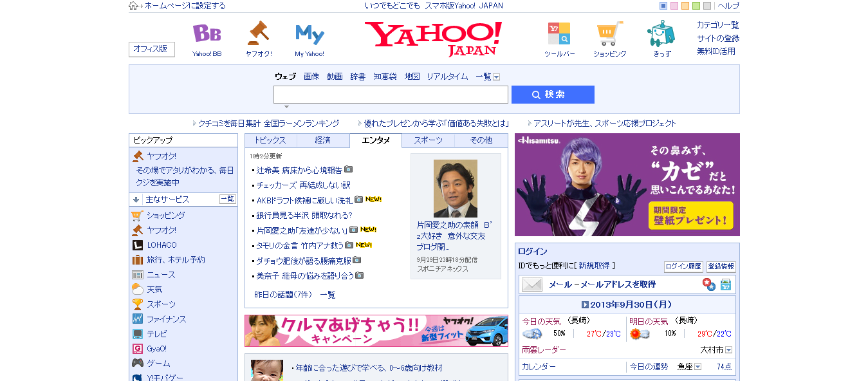Click the mail envelope icon
The width and height of the screenshot is (868, 381).
click(x=532, y=284)
